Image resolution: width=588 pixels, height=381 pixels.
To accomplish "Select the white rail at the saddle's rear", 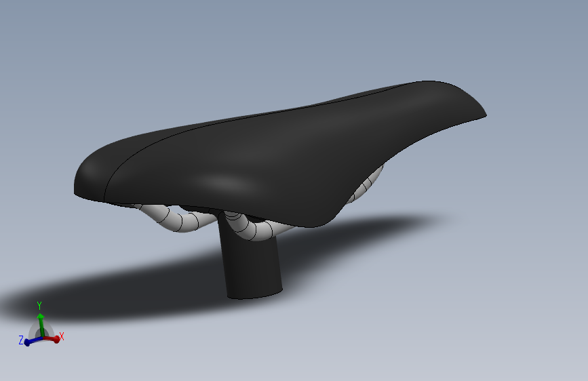I will coord(366,184).
